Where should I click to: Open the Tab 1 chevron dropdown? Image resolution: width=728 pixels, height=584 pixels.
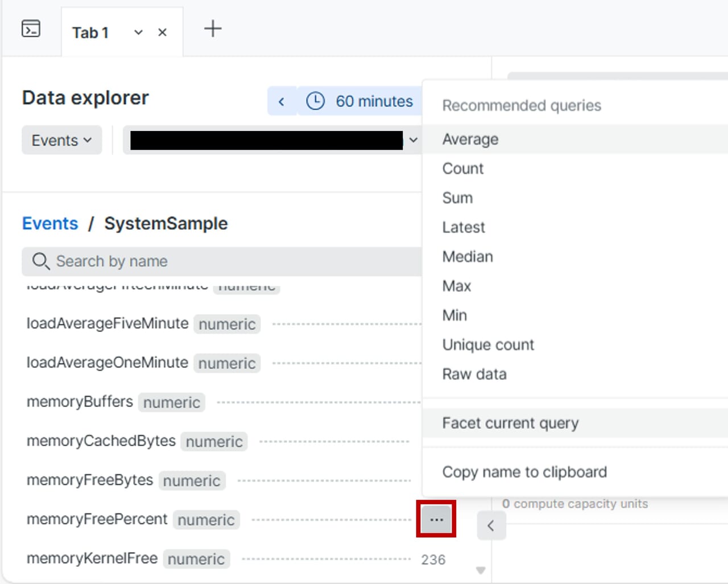(138, 32)
